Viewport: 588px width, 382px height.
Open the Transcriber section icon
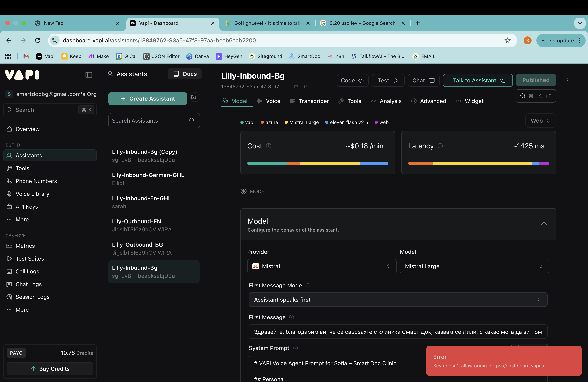click(x=293, y=101)
